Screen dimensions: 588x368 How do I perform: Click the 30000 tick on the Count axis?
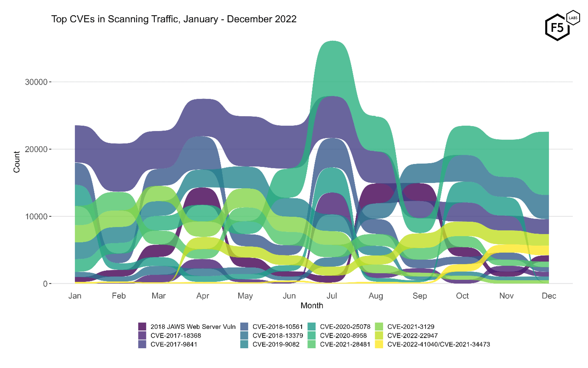click(x=36, y=82)
